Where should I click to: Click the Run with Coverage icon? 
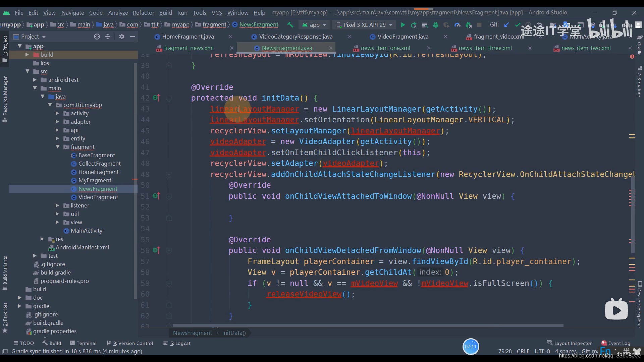click(x=446, y=25)
